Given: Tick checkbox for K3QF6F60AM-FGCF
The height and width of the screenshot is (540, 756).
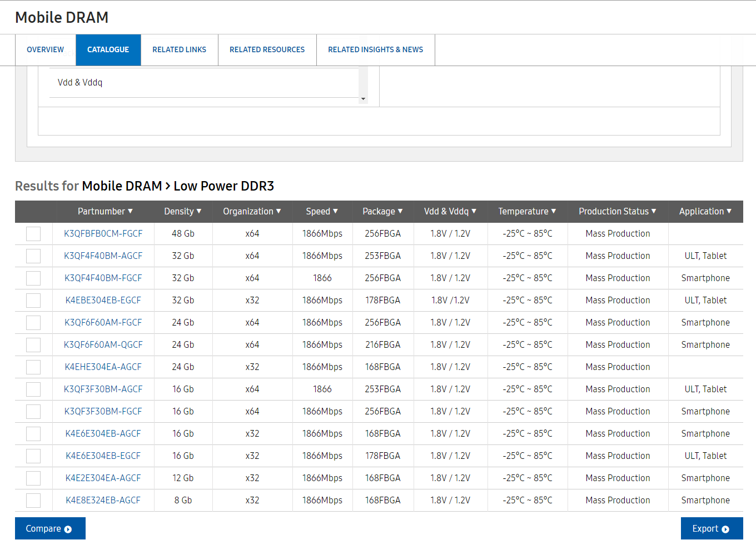Looking at the screenshot, I should [x=33, y=323].
